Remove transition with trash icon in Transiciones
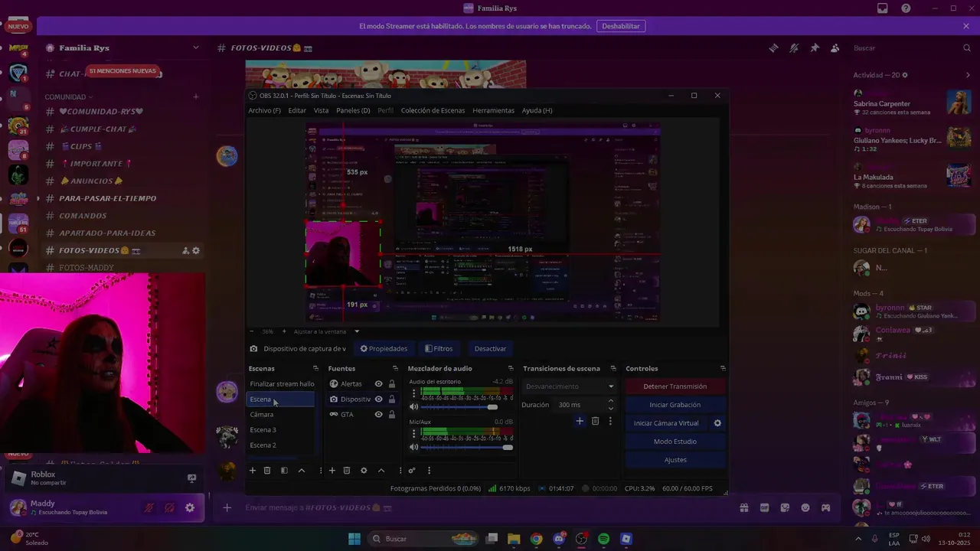 (595, 421)
